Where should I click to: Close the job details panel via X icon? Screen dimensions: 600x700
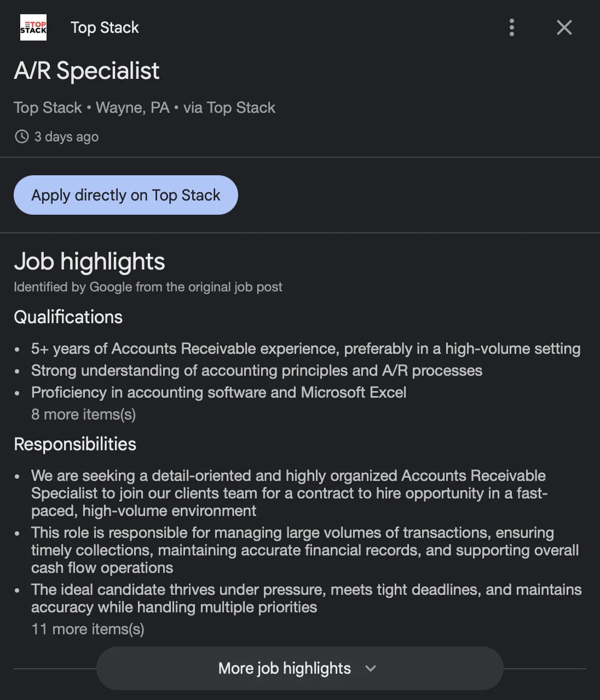point(564,27)
